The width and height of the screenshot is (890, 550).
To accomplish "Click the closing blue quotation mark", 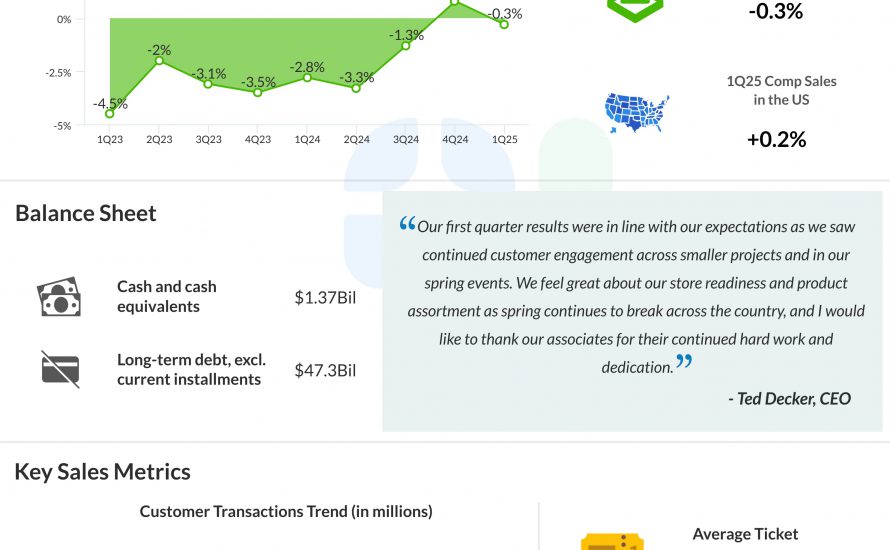I will click(684, 362).
